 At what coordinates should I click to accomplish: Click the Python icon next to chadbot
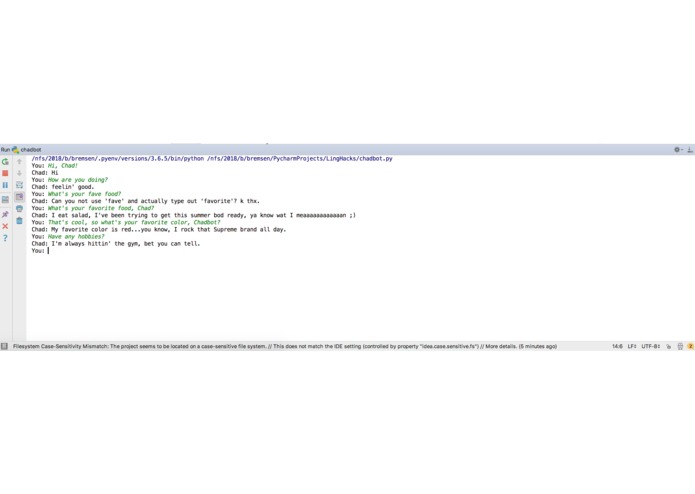click(16, 150)
